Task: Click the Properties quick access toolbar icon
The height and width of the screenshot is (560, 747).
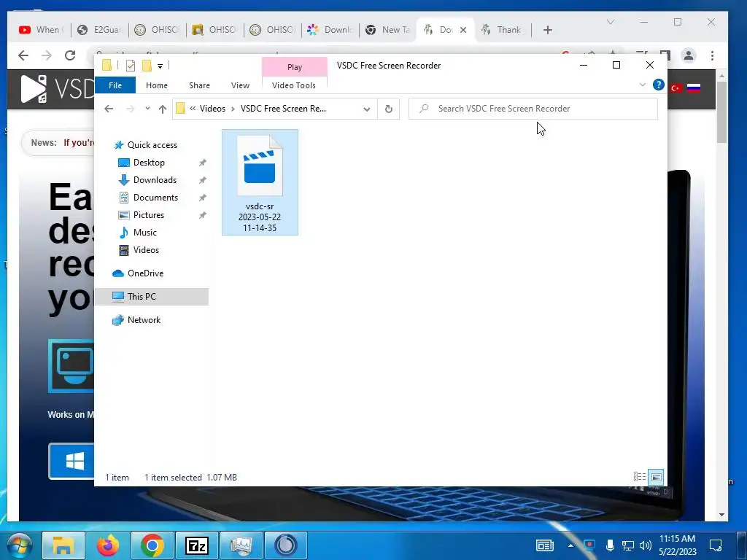Action: (x=130, y=66)
